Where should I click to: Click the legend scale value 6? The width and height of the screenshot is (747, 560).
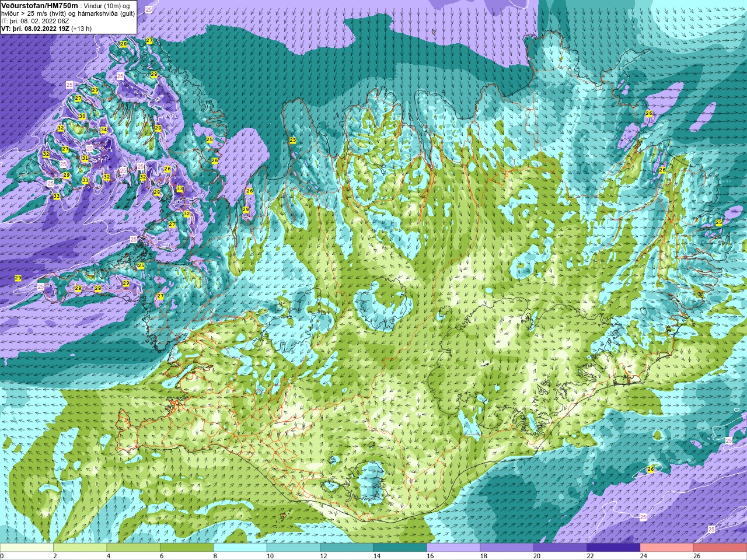(162, 556)
